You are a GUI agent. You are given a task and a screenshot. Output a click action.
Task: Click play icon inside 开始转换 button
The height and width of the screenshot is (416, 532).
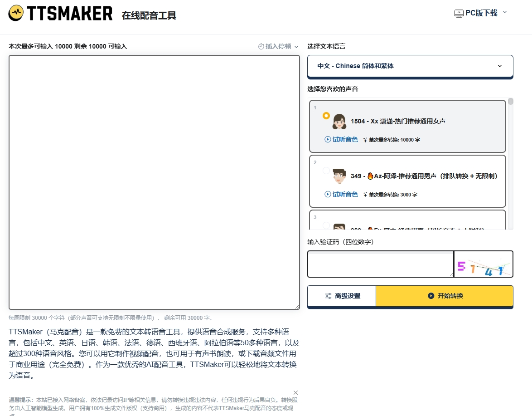431,296
